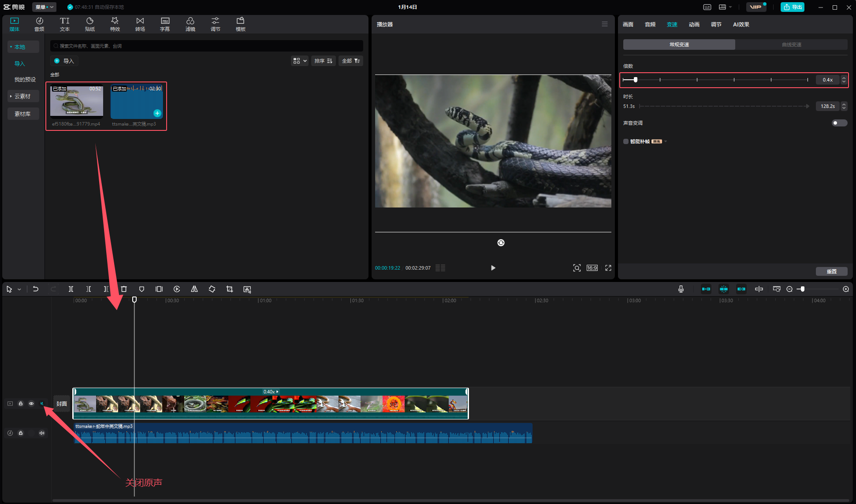Image resolution: width=856 pixels, height=504 pixels.
Task: Click the speed value 0.4x stepper arrows
Action: (844, 80)
